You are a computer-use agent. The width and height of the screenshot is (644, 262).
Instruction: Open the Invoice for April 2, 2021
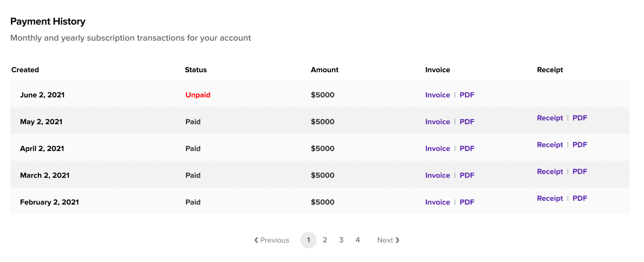point(438,148)
